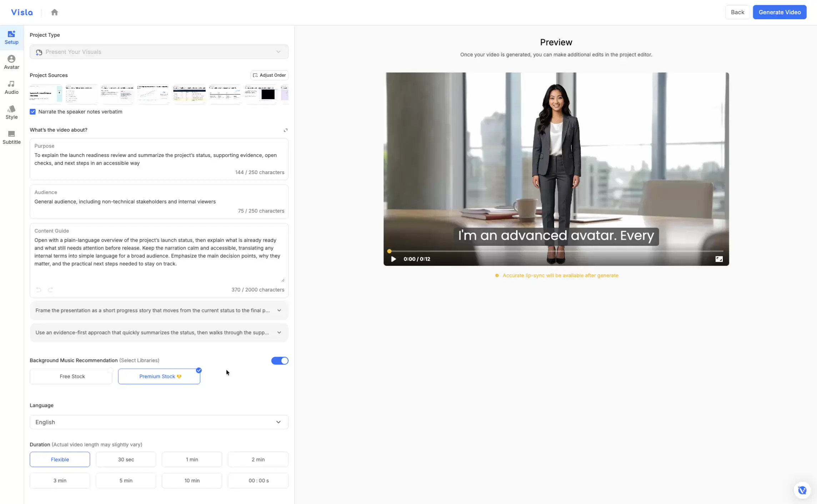Click the redo icon in Content Guide
The width and height of the screenshot is (817, 504).
[50, 289]
